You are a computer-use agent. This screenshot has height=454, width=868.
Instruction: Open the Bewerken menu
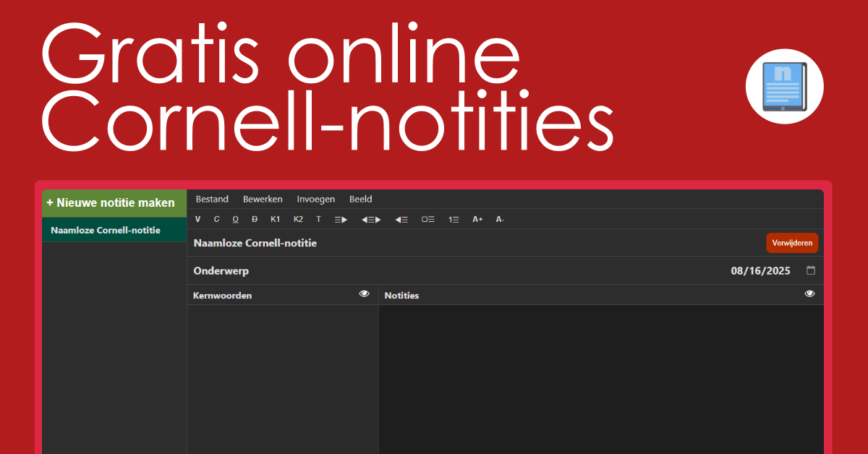click(x=263, y=199)
